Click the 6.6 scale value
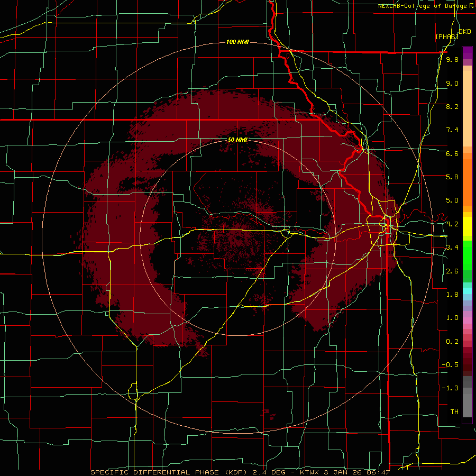476x476 pixels. click(452, 153)
